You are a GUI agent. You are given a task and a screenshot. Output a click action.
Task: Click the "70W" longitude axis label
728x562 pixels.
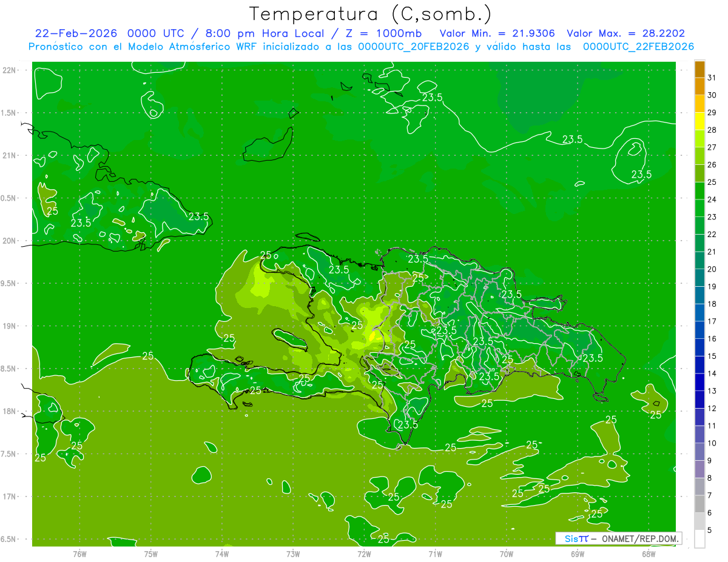tap(507, 554)
